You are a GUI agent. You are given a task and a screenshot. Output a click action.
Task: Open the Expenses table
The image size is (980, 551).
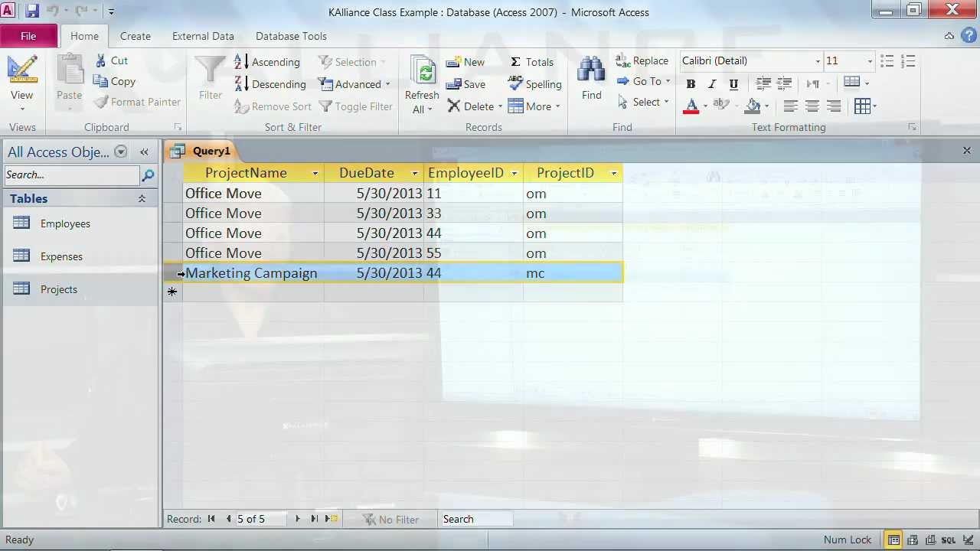61,256
